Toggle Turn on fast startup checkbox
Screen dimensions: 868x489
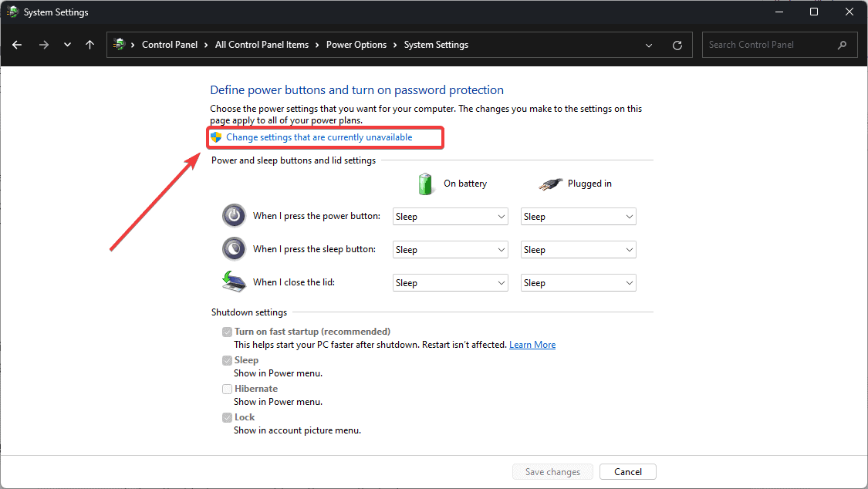(x=227, y=332)
